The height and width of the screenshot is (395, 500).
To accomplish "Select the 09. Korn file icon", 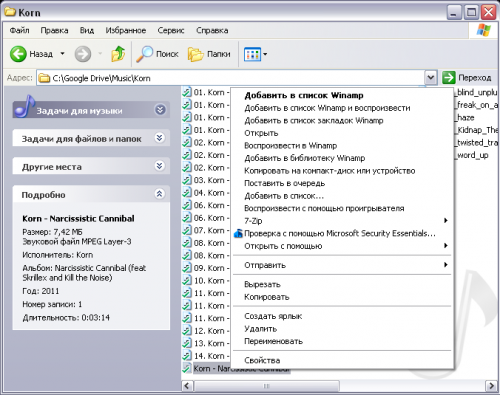I will (x=187, y=268).
